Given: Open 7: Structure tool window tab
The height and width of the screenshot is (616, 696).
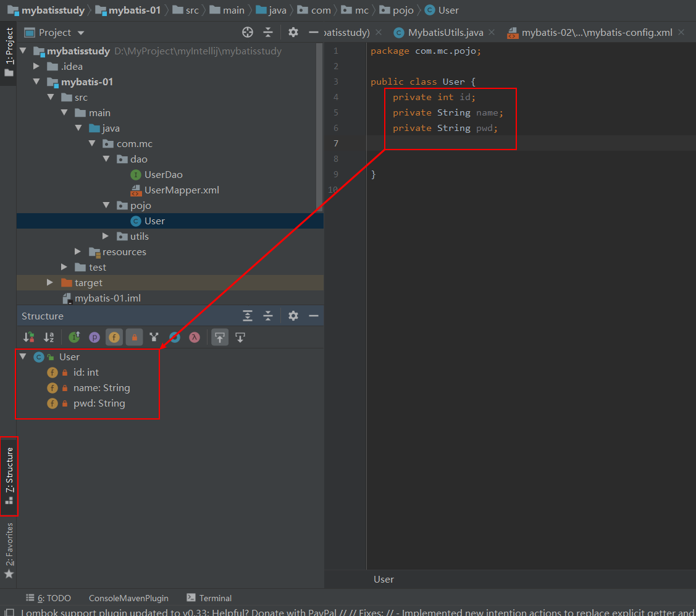Looking at the screenshot, I should (9, 476).
